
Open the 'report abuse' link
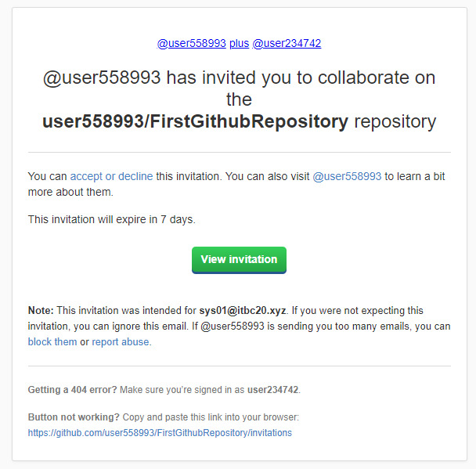[x=121, y=342]
